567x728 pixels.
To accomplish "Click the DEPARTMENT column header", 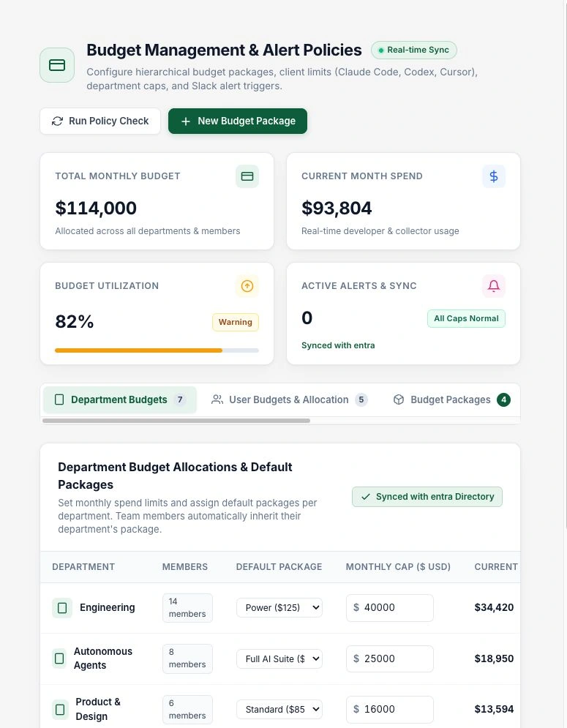I will (83, 567).
